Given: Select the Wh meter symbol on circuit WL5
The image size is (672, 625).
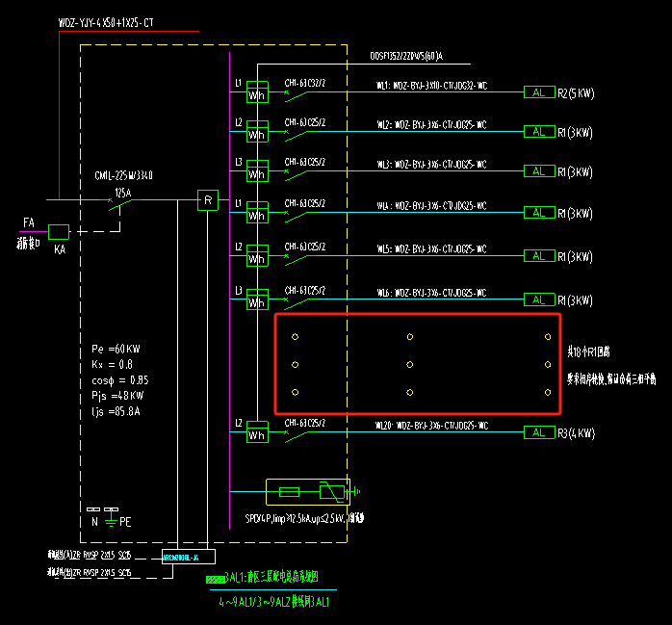Looking at the screenshot, I should point(258,255).
